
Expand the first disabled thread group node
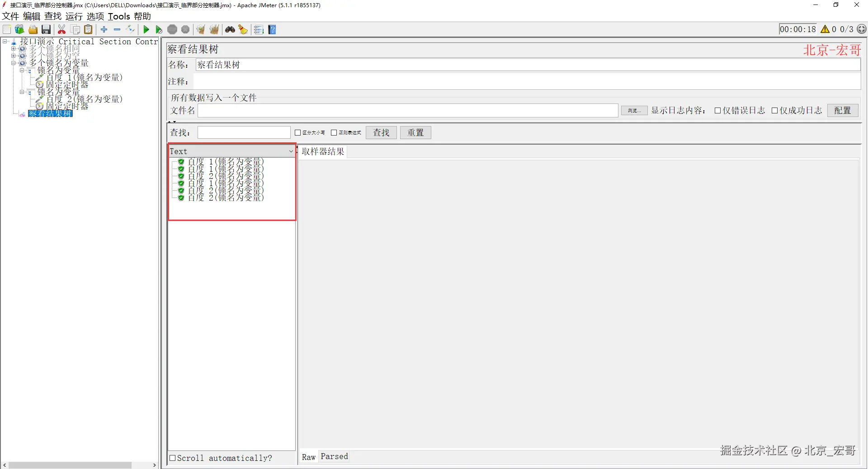[14, 48]
